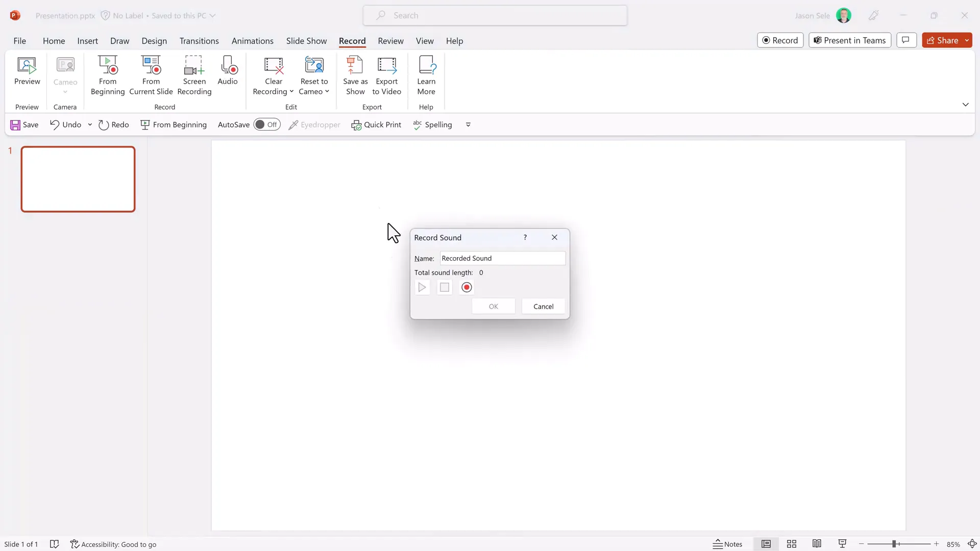
Task: Click the Record button at top right
Action: [780, 40]
